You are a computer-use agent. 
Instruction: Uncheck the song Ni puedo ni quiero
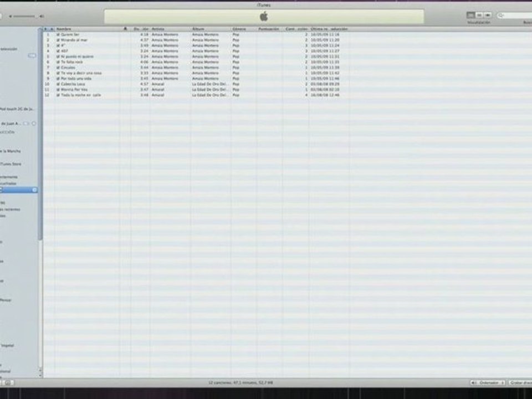[58, 57]
